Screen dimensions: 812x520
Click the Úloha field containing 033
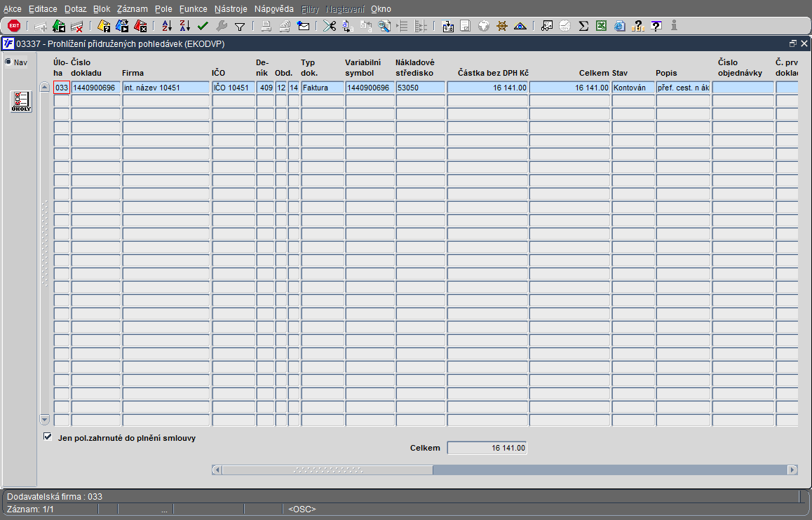pyautogui.click(x=62, y=88)
